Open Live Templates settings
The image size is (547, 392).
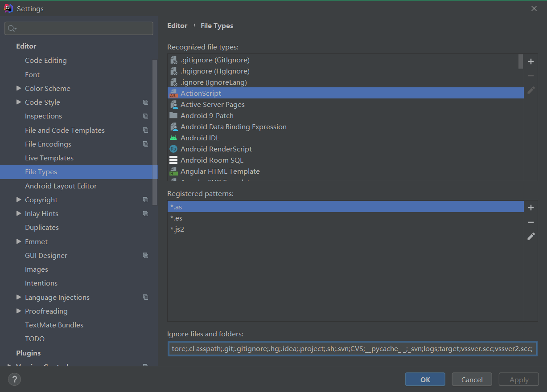tap(49, 158)
